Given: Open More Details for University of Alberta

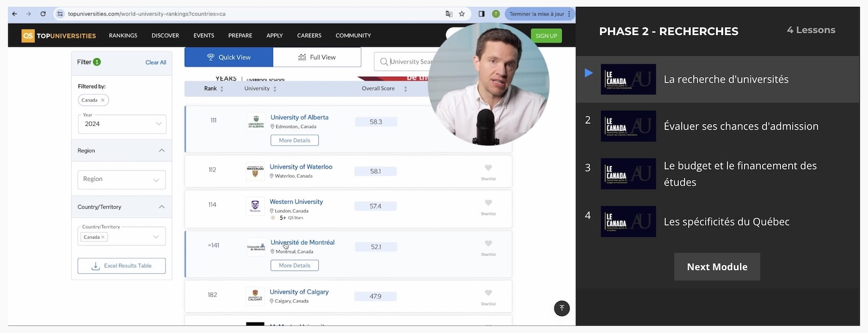Looking at the screenshot, I should pyautogui.click(x=295, y=140).
